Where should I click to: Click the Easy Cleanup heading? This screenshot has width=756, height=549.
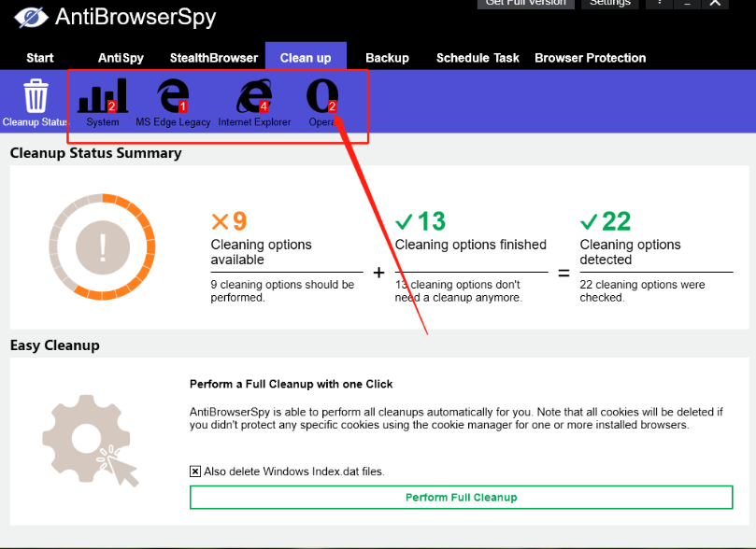click(55, 345)
